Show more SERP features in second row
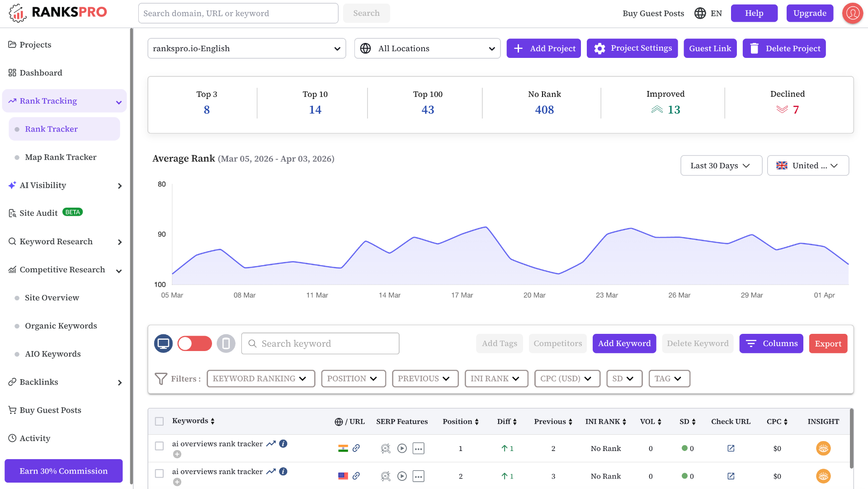 click(x=418, y=476)
